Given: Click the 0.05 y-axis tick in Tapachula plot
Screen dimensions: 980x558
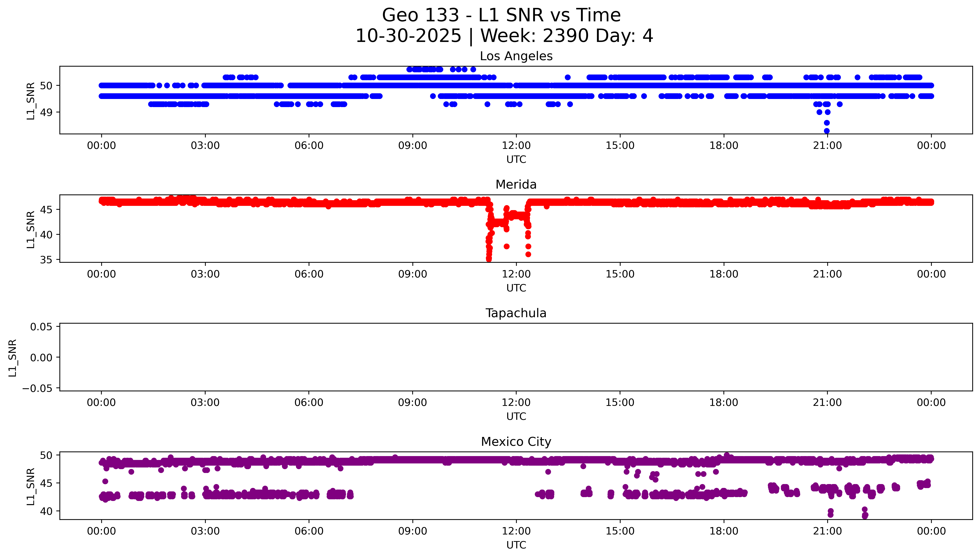Looking at the screenshot, I should 41,327.
